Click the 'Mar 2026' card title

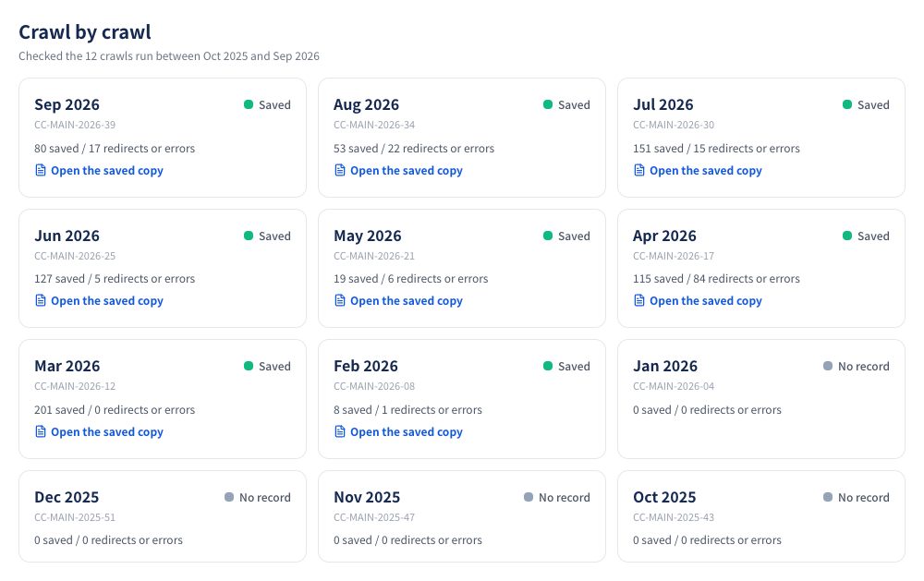(x=67, y=366)
